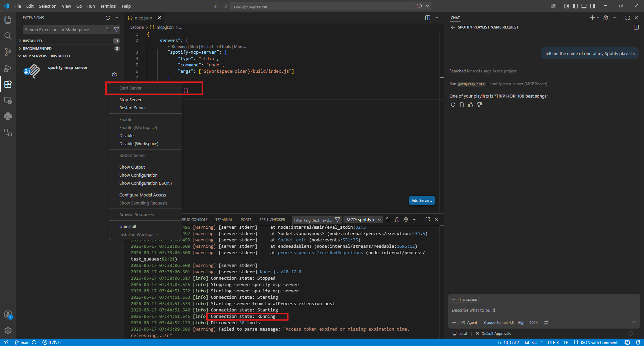Open chat settings gear
This screenshot has height=346, width=644.
coord(606,18)
